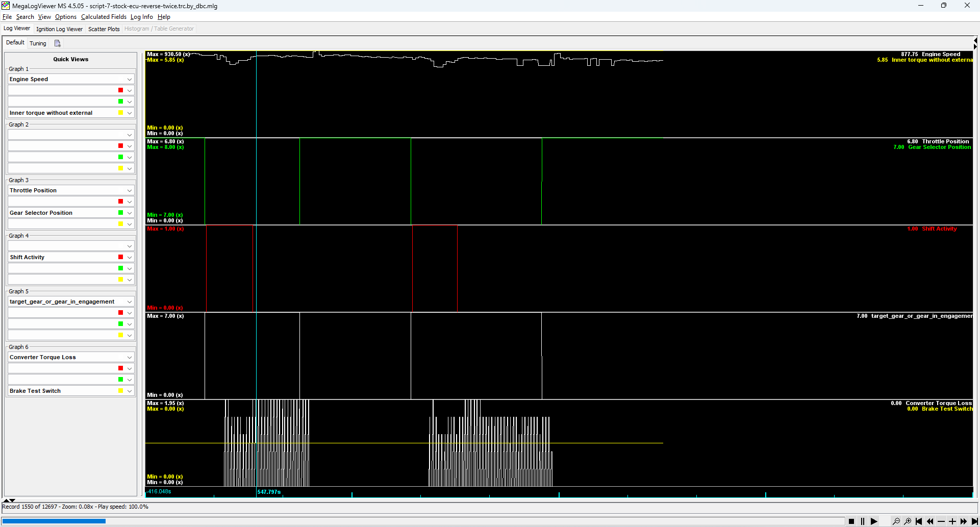980x527 pixels.
Task: Click the fast-forward double arrow button
Action: click(x=963, y=521)
